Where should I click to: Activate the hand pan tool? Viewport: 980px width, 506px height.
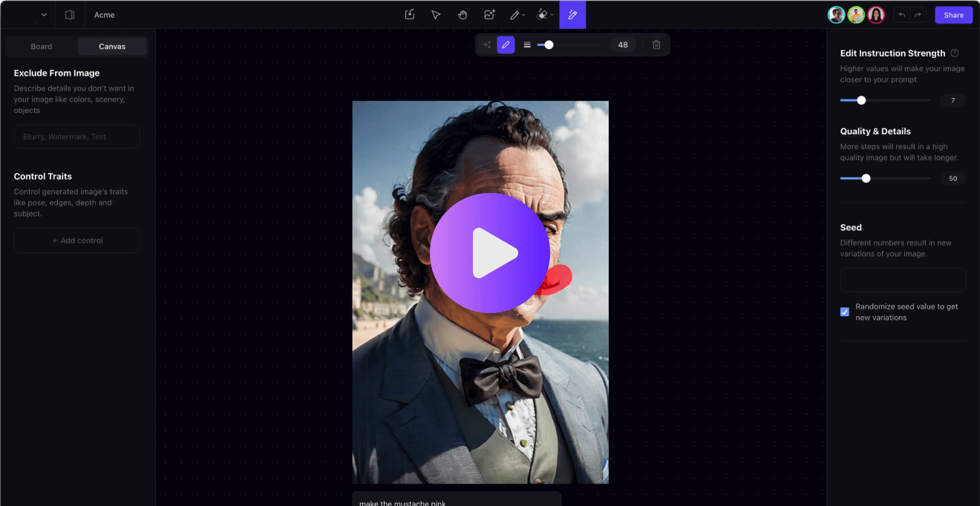463,15
